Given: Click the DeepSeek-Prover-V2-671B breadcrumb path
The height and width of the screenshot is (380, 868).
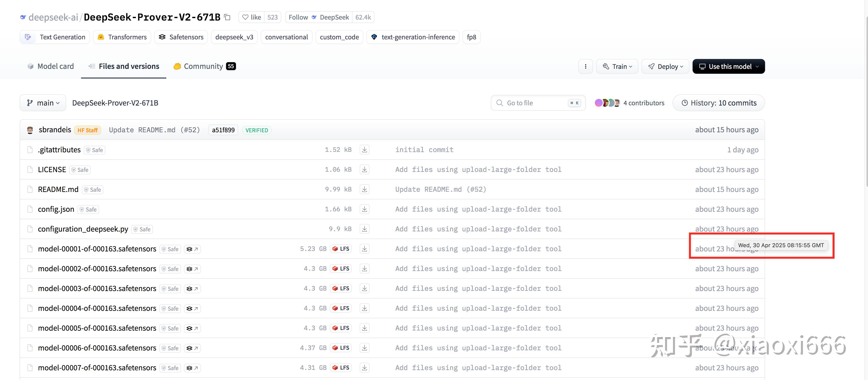Looking at the screenshot, I should 115,103.
